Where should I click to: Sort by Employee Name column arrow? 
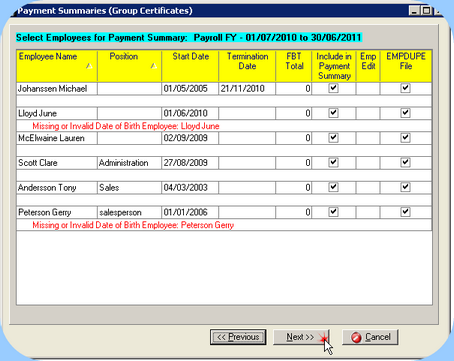(x=89, y=66)
